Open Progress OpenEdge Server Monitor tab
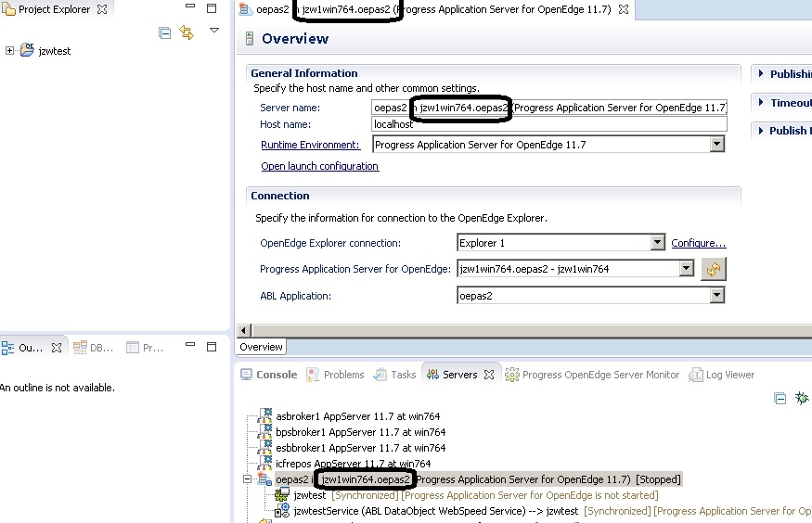The width and height of the screenshot is (812, 523). (x=592, y=375)
